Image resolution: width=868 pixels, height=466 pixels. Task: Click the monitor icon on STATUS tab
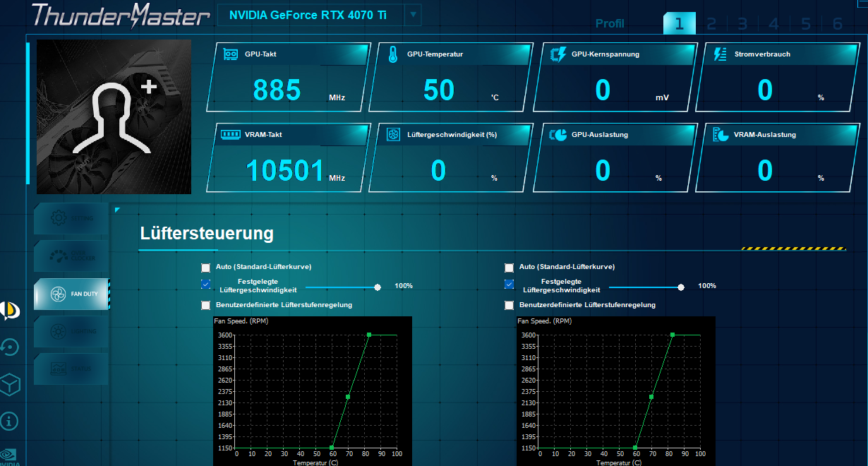point(59,369)
